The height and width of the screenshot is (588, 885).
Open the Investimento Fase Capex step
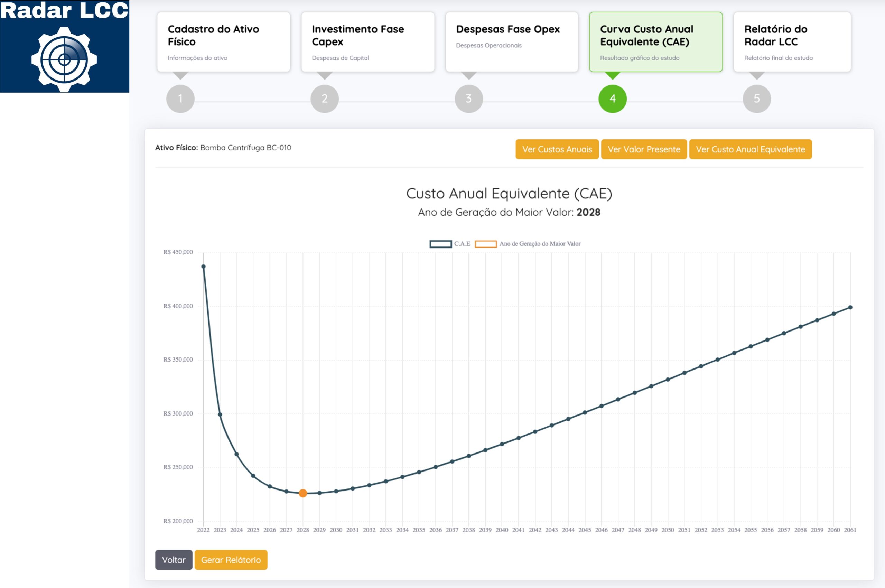(367, 41)
